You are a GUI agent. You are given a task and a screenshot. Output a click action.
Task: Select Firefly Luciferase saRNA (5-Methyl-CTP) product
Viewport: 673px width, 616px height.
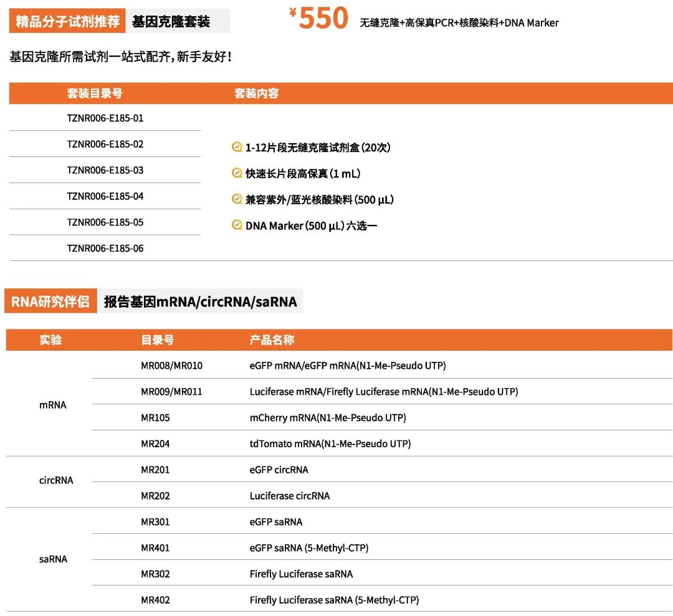click(335, 600)
